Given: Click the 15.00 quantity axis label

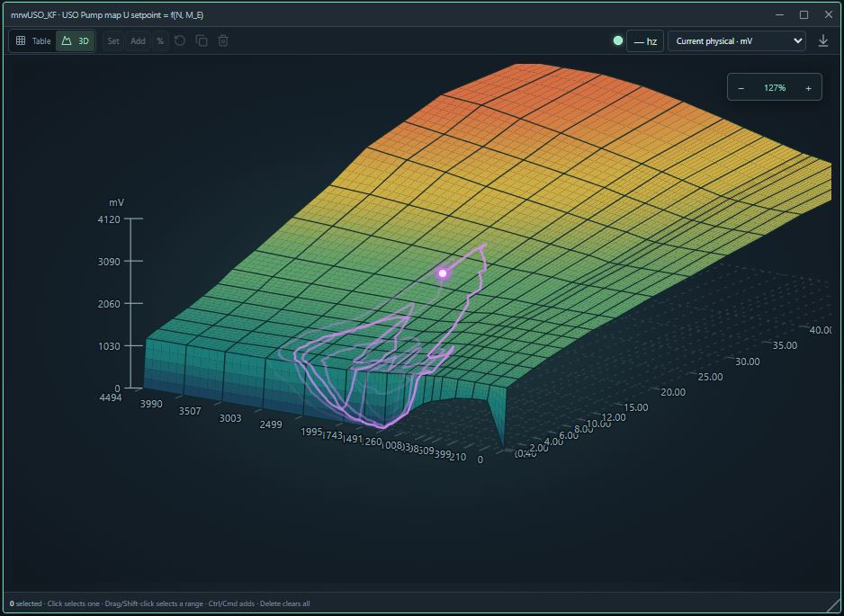Looking at the screenshot, I should 635,407.
